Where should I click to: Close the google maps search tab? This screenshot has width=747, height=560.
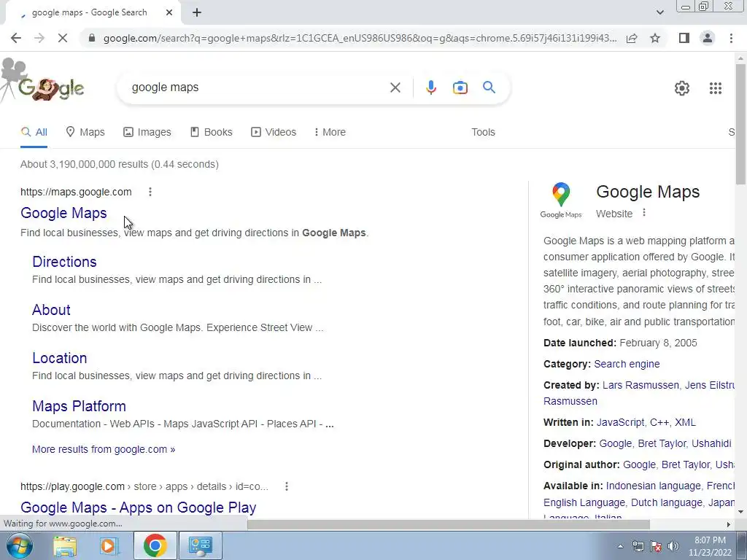pos(169,13)
